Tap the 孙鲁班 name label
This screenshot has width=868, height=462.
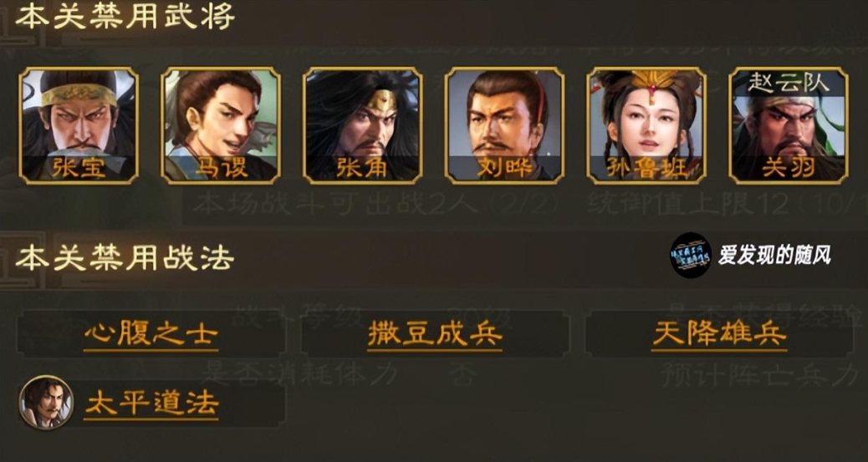(x=646, y=167)
